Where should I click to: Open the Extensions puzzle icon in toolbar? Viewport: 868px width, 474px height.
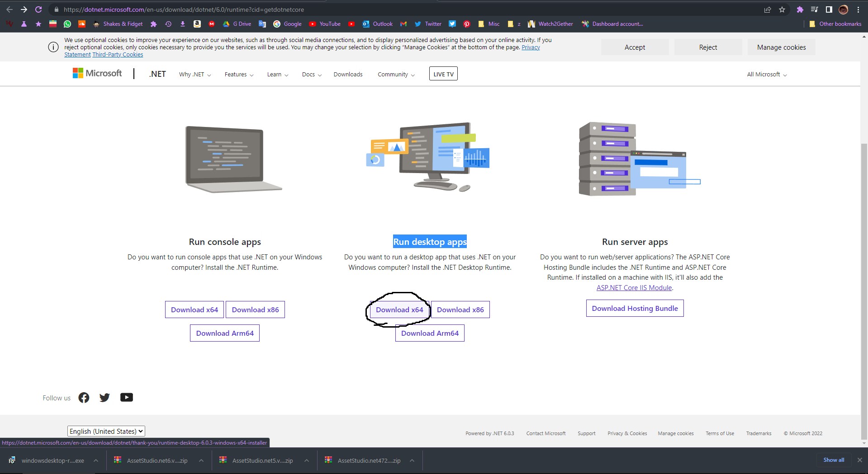[800, 9]
